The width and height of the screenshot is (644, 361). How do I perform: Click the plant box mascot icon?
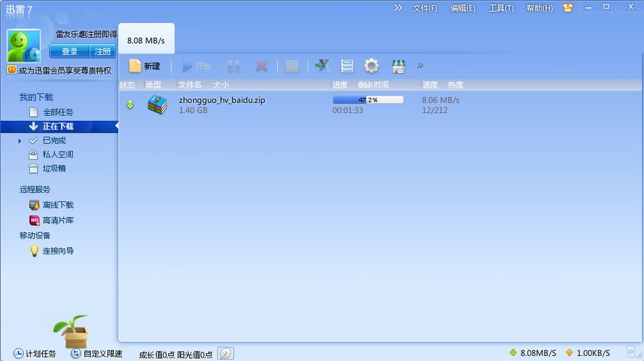point(72,331)
